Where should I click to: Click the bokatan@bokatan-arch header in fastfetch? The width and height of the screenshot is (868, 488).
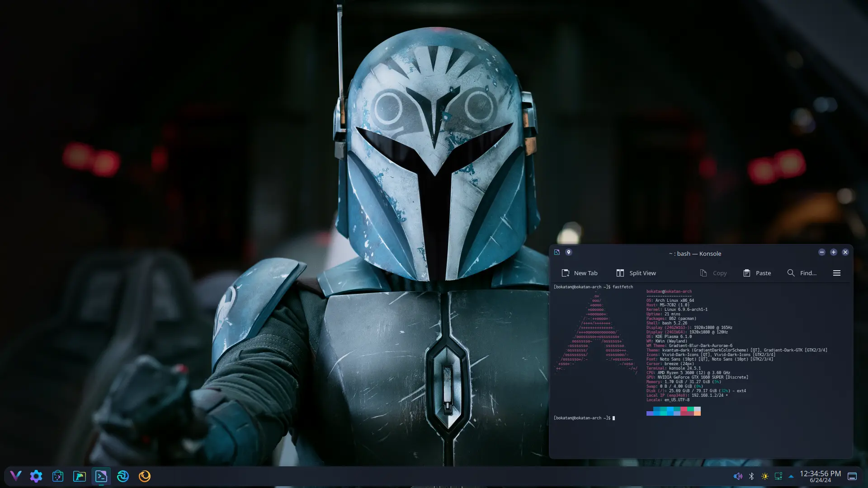[669, 291]
